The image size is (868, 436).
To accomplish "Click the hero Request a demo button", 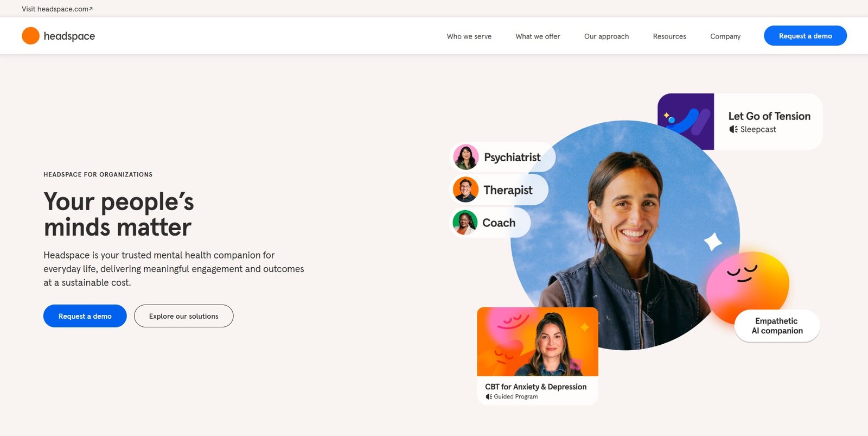I will tap(85, 316).
